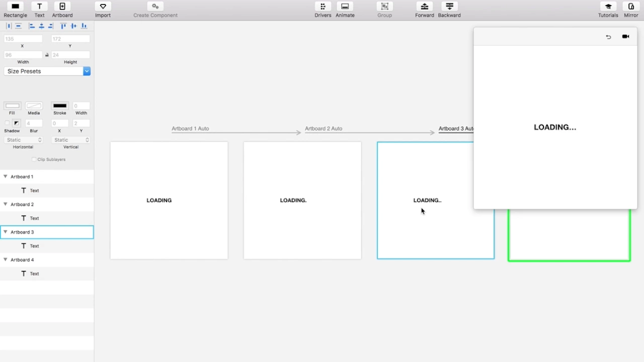Screen dimensions: 644x362
Task: Open the Vertical Static dropdown
Action: point(71,140)
